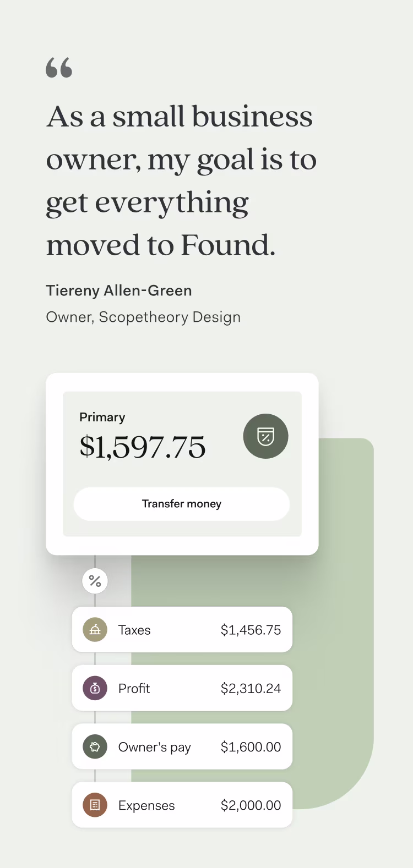Image resolution: width=413 pixels, height=868 pixels.
Task: Click the Owner, Scopetheory Design text
Action: point(143,317)
